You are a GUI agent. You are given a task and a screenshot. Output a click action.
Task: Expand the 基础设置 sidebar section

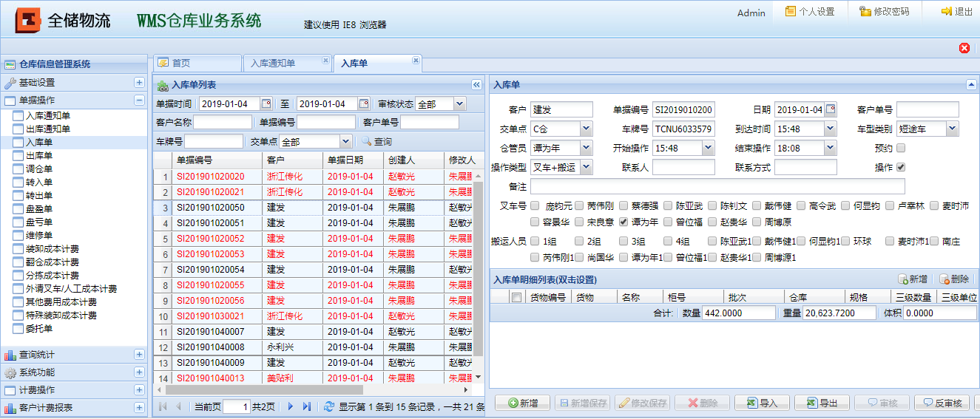click(139, 83)
